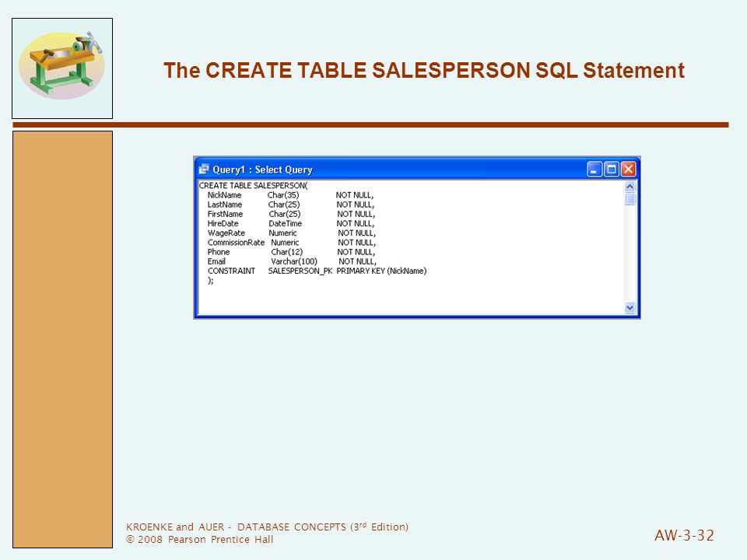747x560 pixels.
Task: Click the Query1 window icon in title bar
Action: pos(204,169)
